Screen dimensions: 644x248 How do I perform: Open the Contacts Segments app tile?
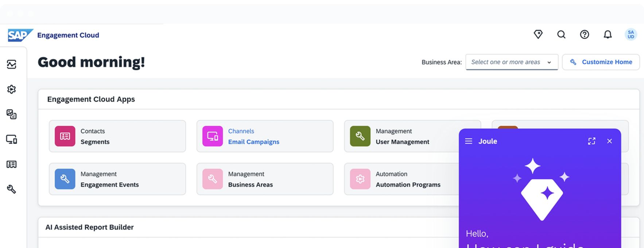tap(117, 136)
